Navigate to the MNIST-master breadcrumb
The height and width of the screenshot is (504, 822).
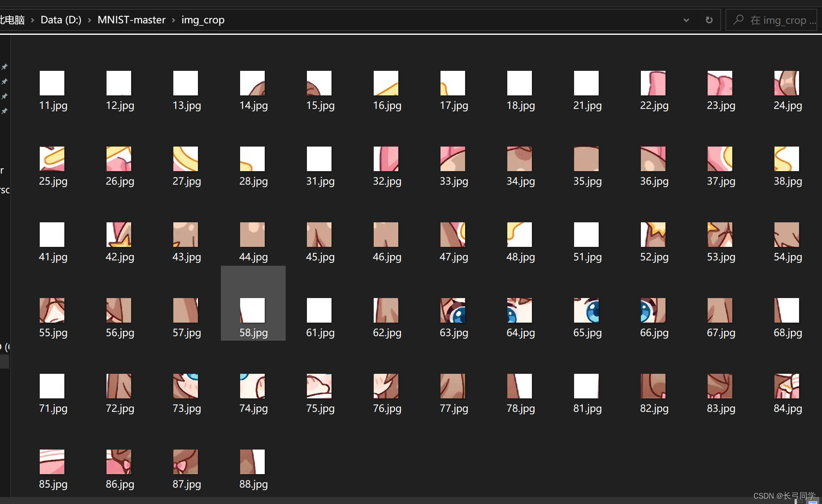tap(131, 20)
